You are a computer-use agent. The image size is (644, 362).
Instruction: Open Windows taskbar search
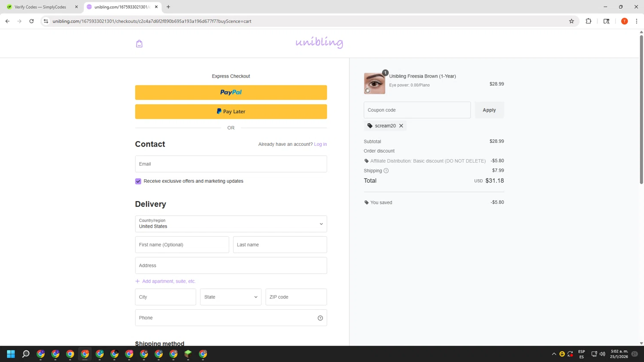[26, 354]
